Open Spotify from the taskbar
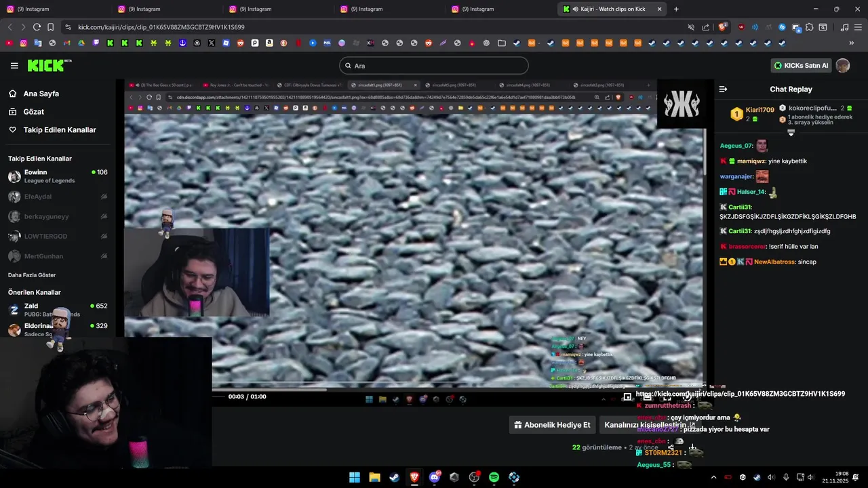This screenshot has height=488, width=868. 494,477
